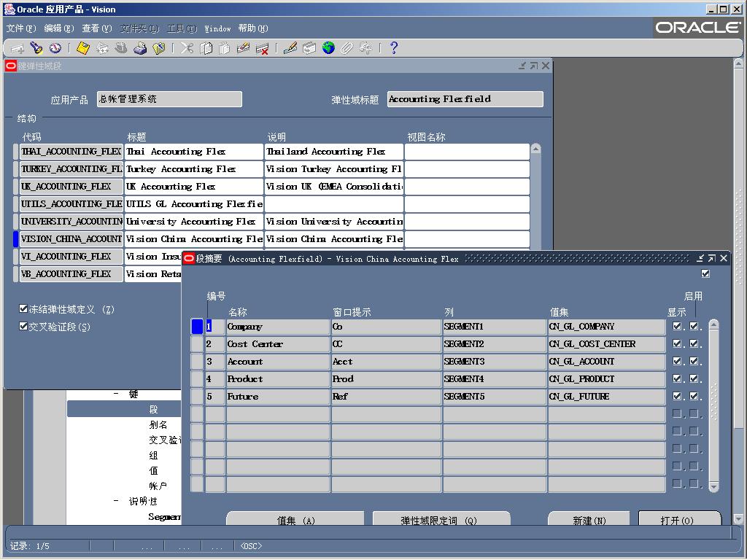The image size is (747, 560).
Task: Click the Print icon in toolbar
Action: (x=140, y=48)
